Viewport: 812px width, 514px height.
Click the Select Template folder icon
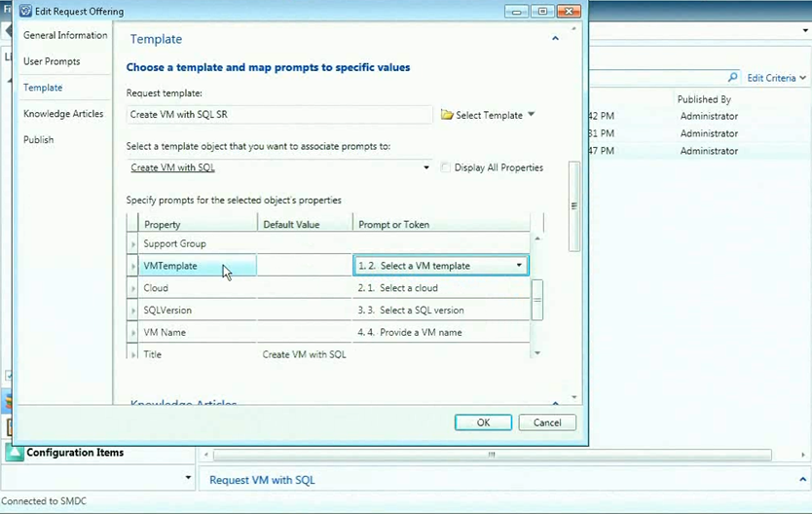tap(447, 115)
